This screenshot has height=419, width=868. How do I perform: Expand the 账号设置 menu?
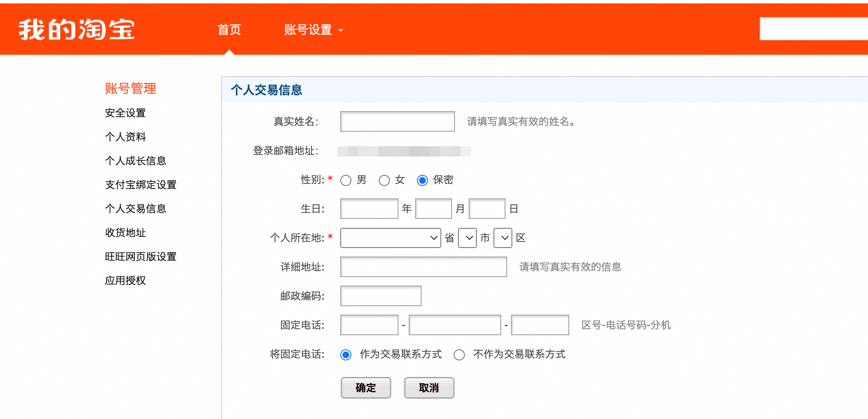[314, 30]
